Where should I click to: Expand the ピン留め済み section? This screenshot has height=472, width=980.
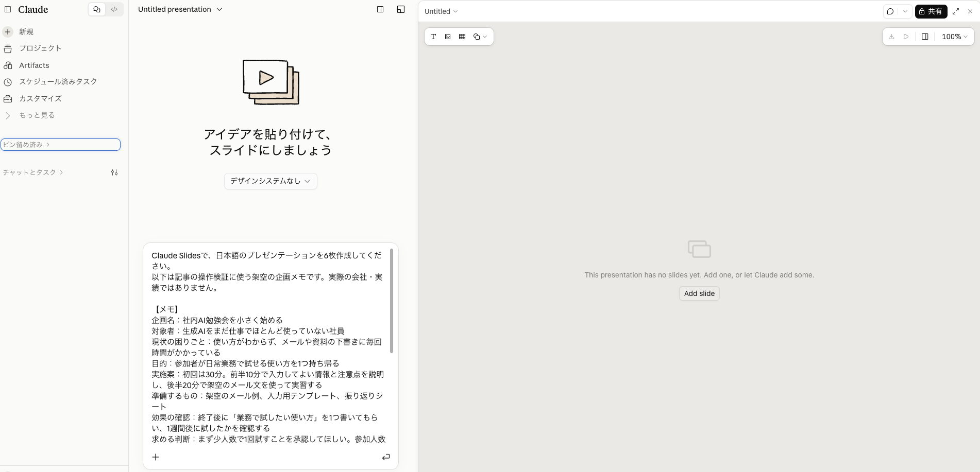click(60, 145)
